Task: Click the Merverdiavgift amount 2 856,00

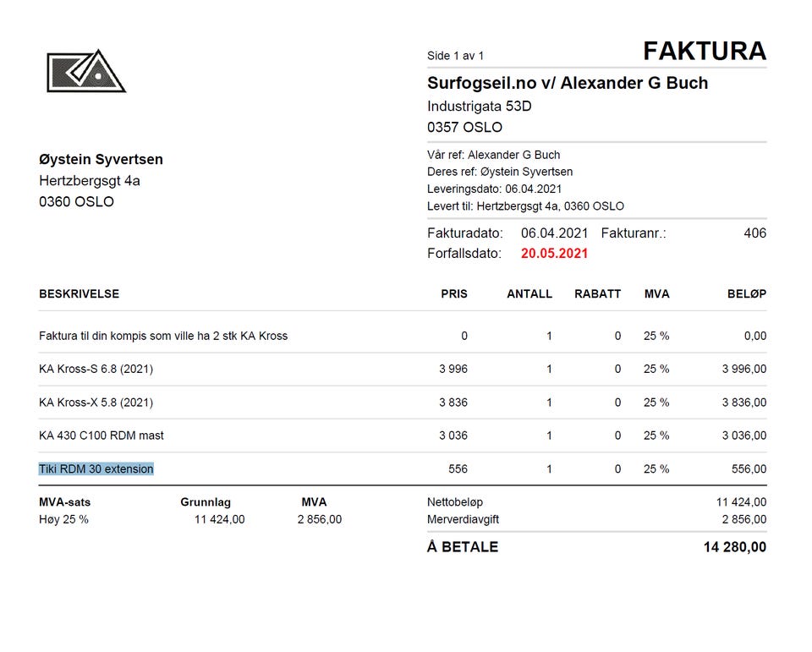Action: pos(744,519)
